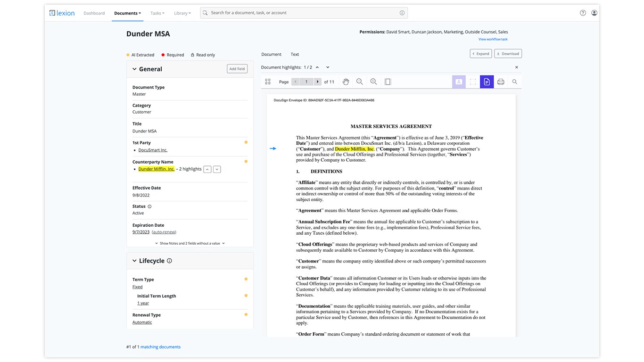Image resolution: width=644 pixels, height=362 pixels.
Task: Open the help question mark icon
Action: (583, 13)
